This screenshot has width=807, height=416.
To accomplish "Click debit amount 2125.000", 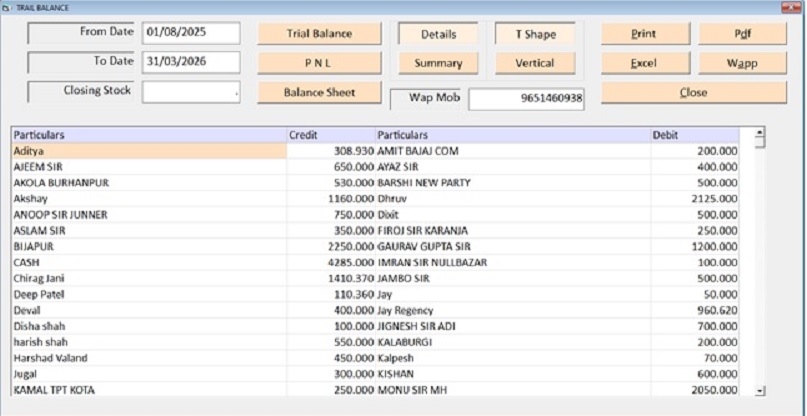I will [x=714, y=199].
